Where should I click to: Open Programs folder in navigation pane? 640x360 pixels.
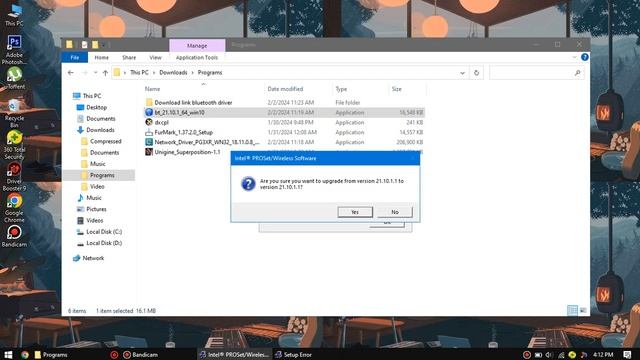102,175
